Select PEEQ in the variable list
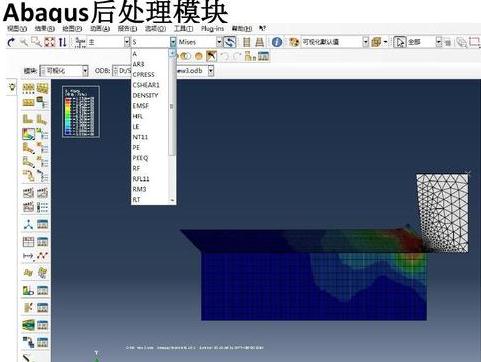The height and width of the screenshot is (362, 481). (140, 158)
